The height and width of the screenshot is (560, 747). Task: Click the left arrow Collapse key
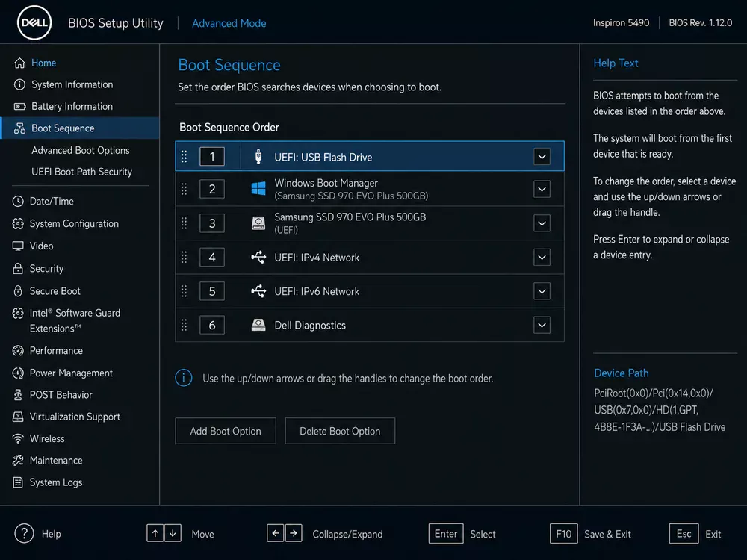tap(276, 533)
